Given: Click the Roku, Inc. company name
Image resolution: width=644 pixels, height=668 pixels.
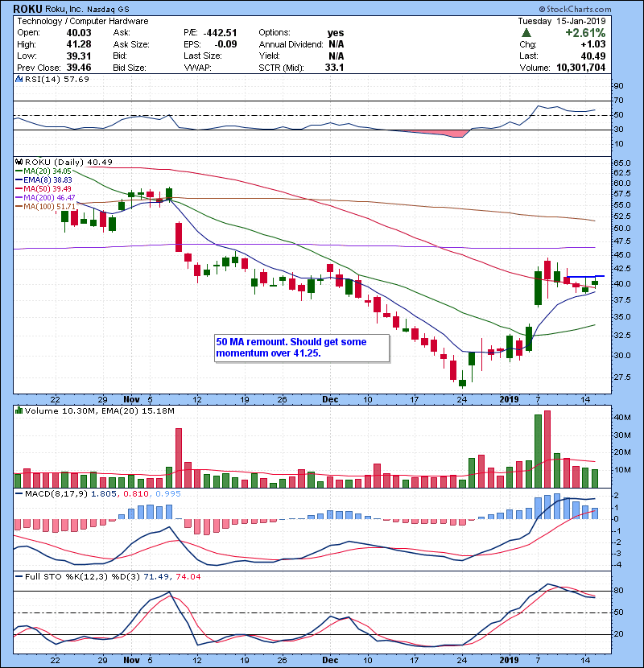Looking at the screenshot, I should click(64, 10).
